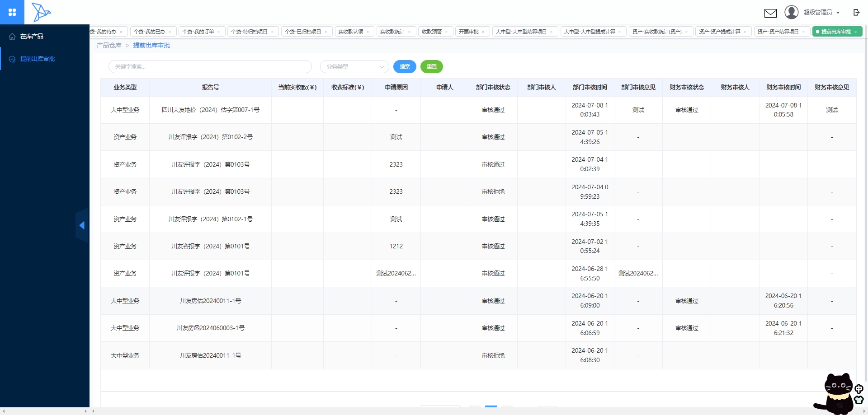
Task: Click report 川友评报字（2024）第0102-2号
Action: click(210, 137)
